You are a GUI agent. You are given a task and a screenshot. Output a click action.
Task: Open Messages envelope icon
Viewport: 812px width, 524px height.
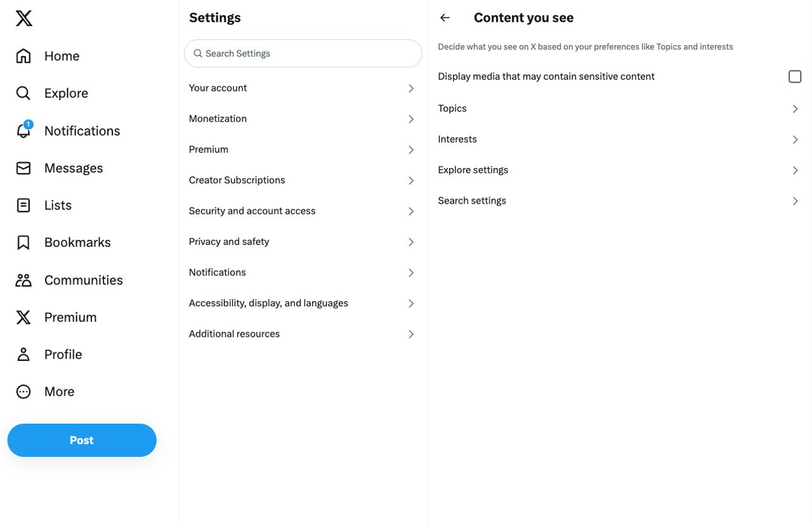[23, 168]
